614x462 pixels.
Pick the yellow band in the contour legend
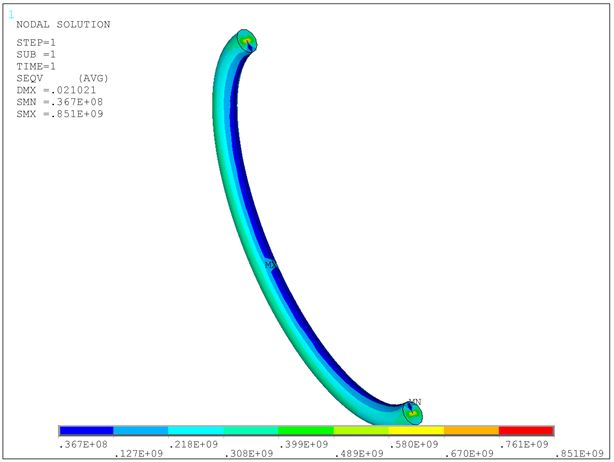coord(416,431)
